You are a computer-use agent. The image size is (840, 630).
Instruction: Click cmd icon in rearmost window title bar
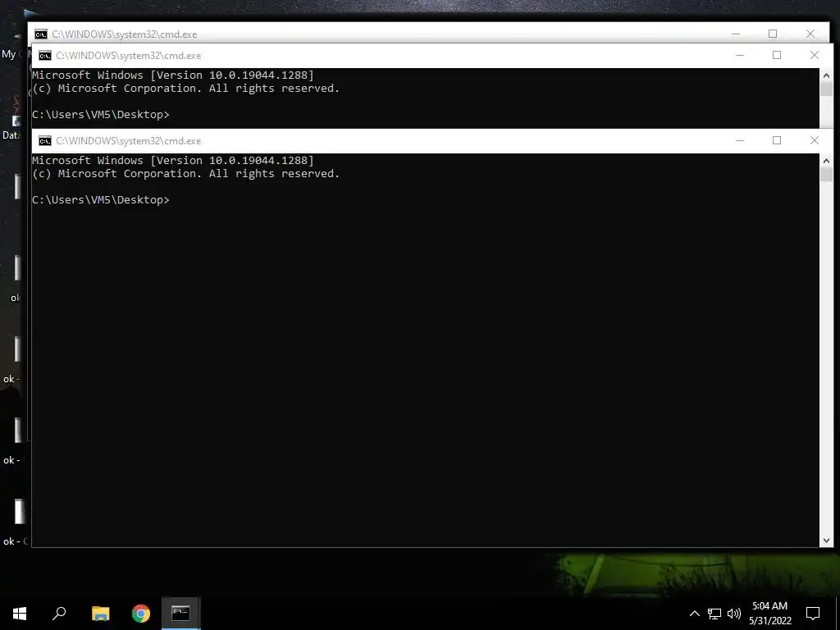click(x=41, y=34)
